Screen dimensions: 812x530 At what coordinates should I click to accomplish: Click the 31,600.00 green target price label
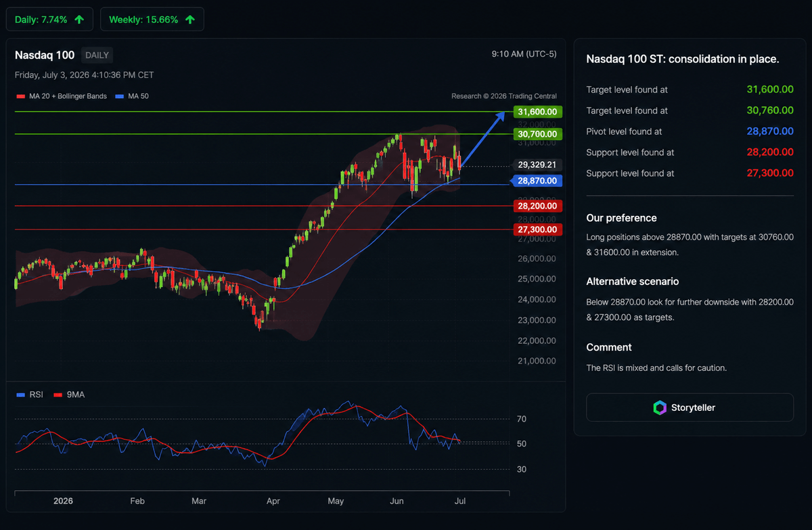[537, 112]
